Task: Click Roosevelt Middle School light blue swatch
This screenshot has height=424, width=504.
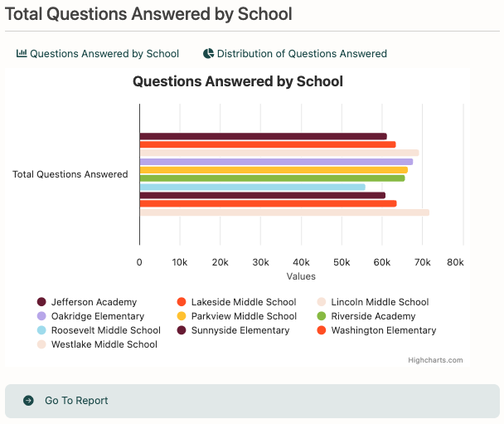Action: [41, 330]
